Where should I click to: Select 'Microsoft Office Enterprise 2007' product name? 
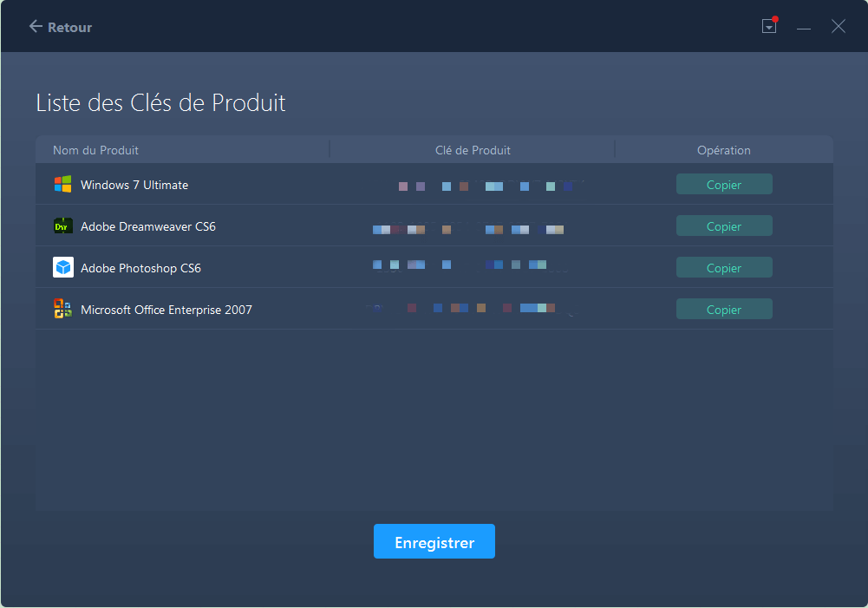[166, 310]
